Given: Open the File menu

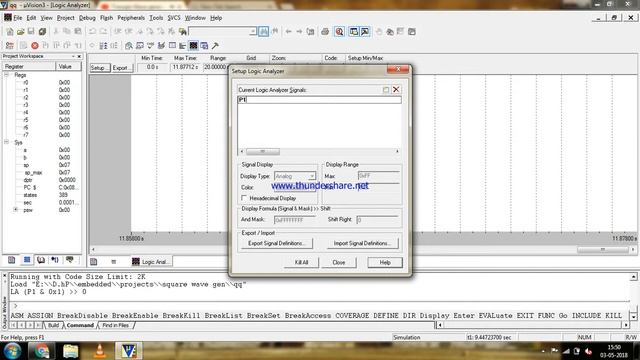Looking at the screenshot, I should (x=18, y=18).
